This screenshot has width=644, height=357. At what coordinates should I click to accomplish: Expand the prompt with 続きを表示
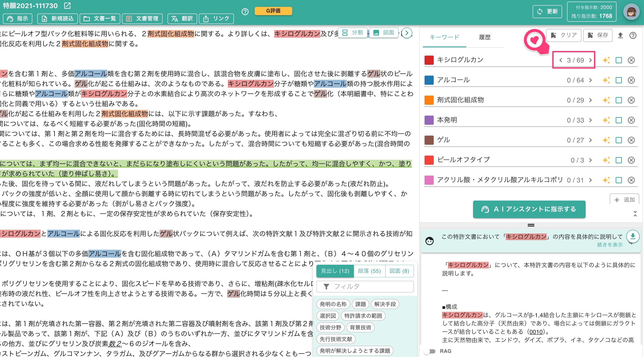pos(610,245)
